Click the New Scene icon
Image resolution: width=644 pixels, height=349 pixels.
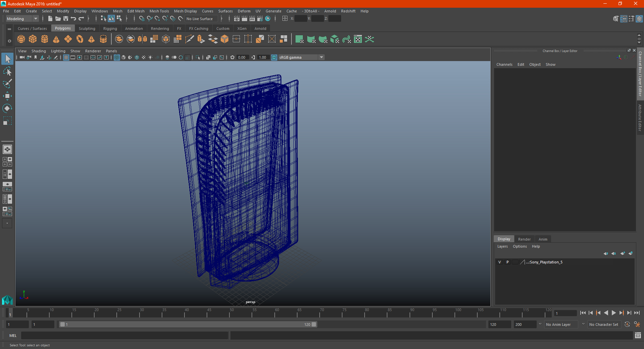tap(50, 19)
